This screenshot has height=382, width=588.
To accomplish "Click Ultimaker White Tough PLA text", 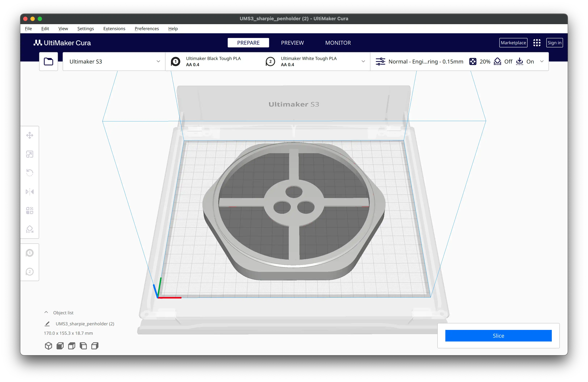I will pos(309,58).
